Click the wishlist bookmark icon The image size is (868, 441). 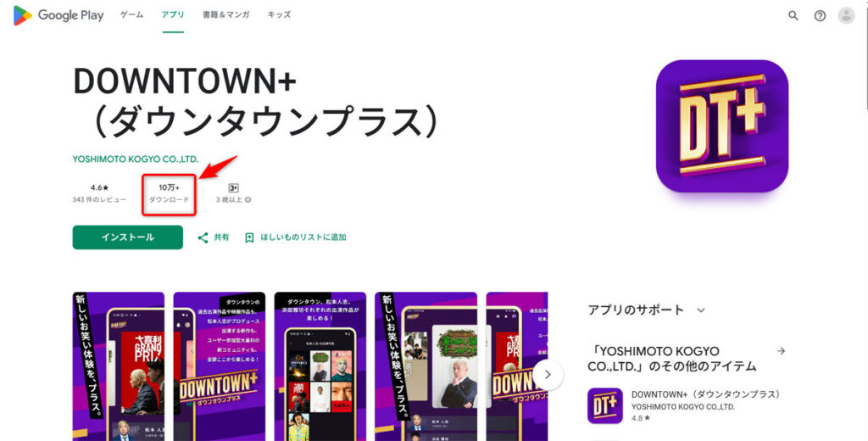click(x=250, y=237)
